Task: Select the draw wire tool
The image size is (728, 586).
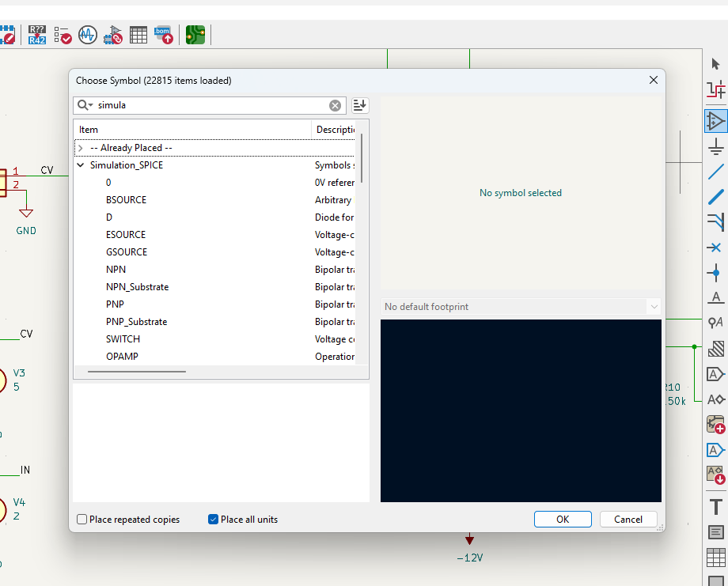Action: (715, 172)
